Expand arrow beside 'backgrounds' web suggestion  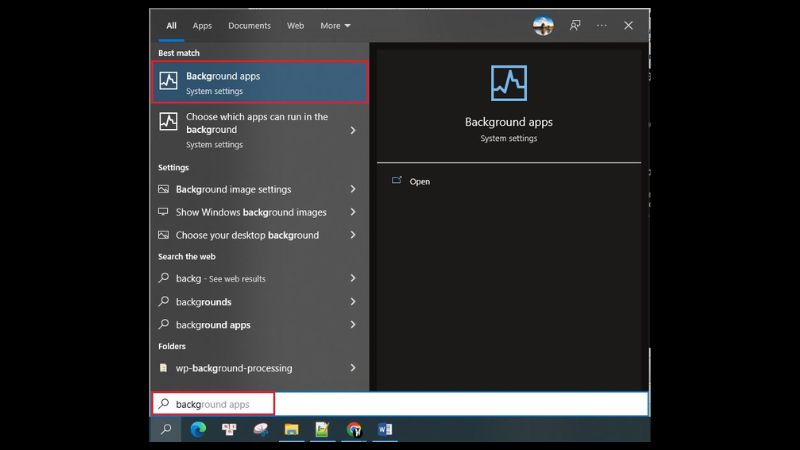[353, 302]
